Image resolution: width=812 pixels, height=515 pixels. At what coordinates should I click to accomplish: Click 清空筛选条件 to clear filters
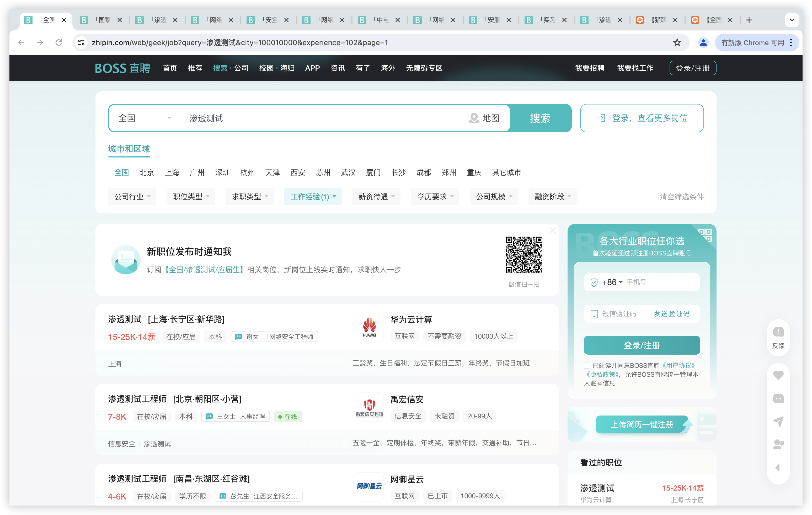(x=681, y=197)
